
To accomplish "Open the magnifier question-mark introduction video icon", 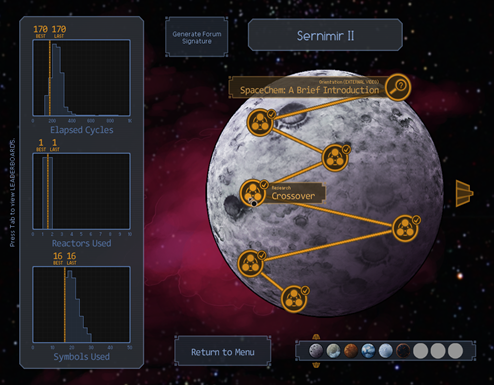I will coord(398,87).
